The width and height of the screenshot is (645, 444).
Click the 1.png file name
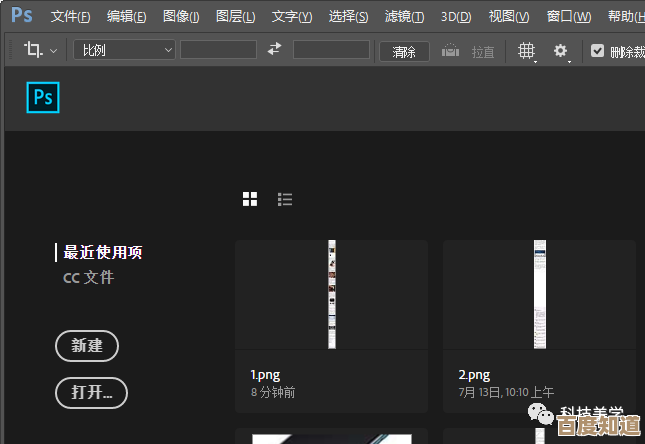(x=265, y=375)
